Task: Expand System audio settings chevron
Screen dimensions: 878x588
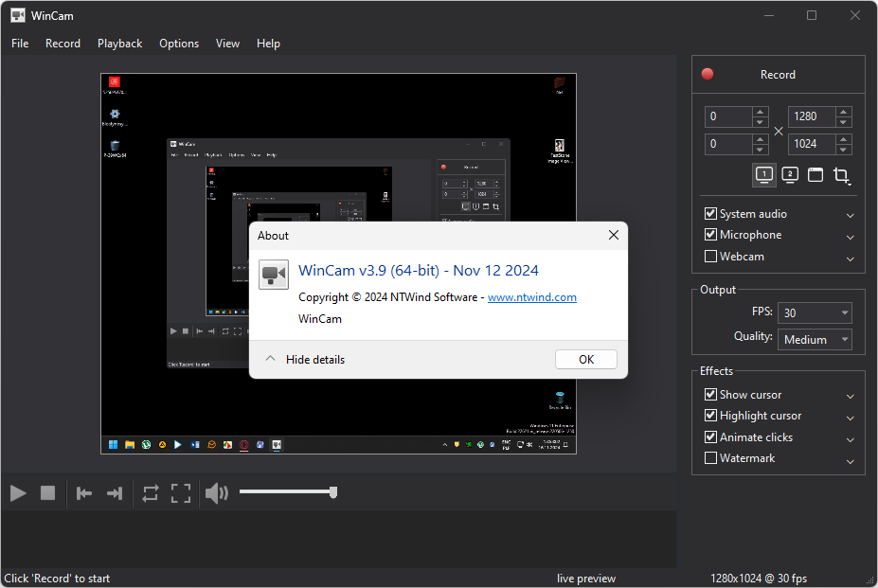Action: click(850, 216)
